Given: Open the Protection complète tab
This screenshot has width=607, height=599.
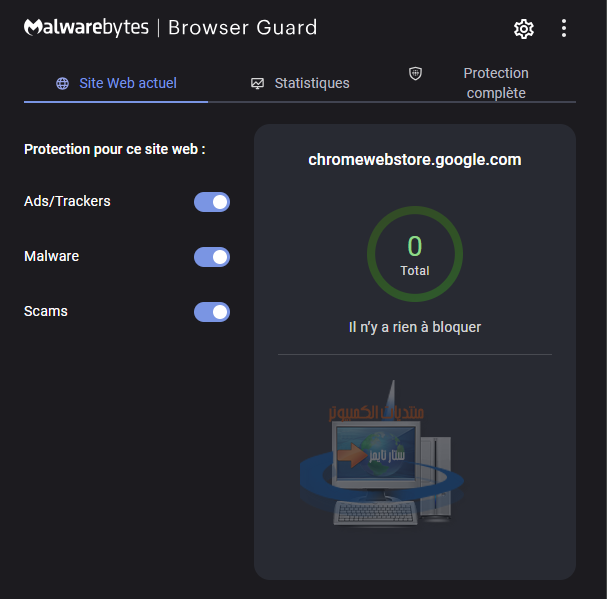Looking at the screenshot, I should coord(484,83).
